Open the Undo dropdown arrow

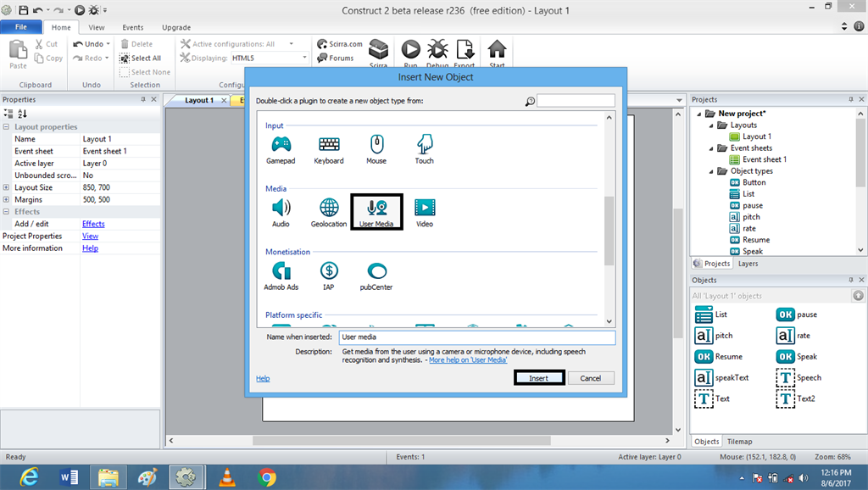pyautogui.click(x=108, y=44)
